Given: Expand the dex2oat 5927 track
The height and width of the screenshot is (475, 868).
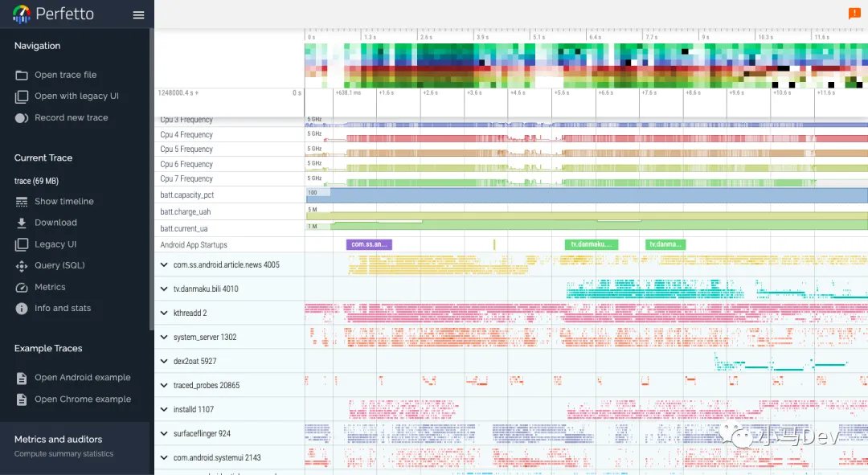Looking at the screenshot, I should [165, 362].
